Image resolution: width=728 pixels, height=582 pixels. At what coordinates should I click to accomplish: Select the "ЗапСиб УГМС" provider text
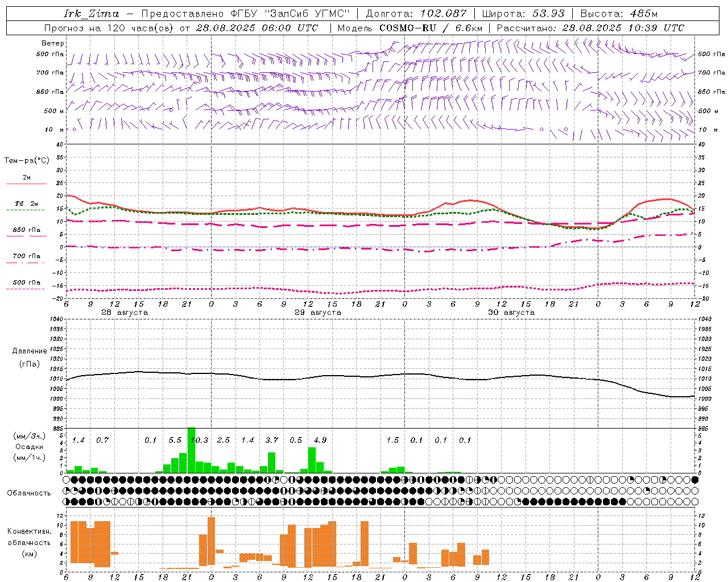pos(308,14)
